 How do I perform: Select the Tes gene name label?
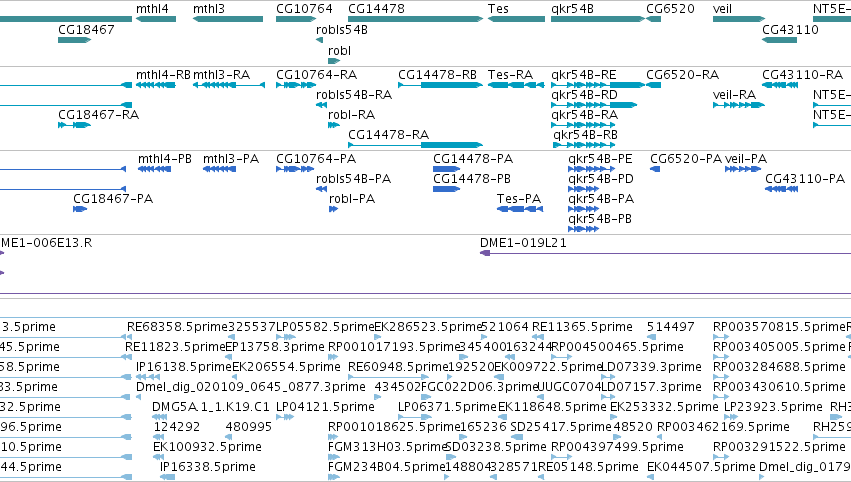498,9
